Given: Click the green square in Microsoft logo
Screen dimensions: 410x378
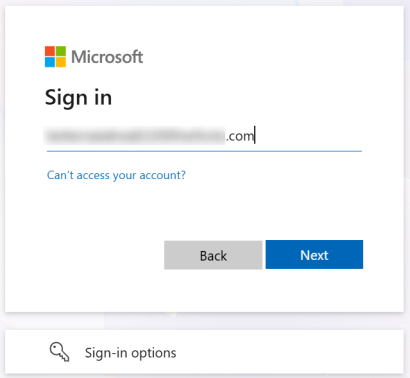Looking at the screenshot, I should pyautogui.click(x=61, y=51).
